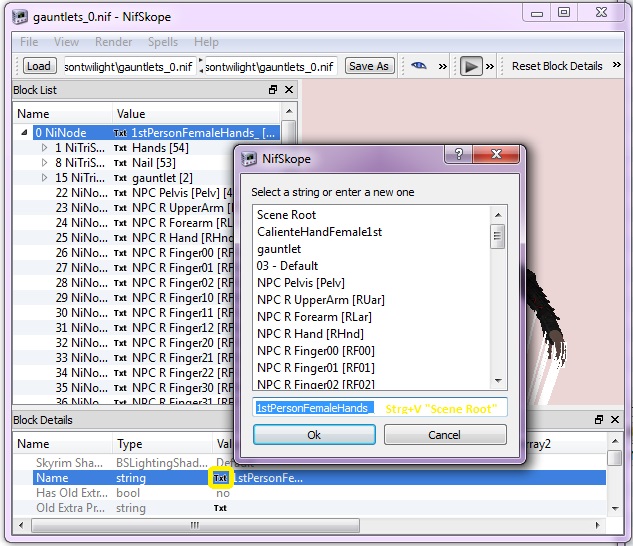Close the Block List panel
The width and height of the screenshot is (633, 546).
coord(289,90)
